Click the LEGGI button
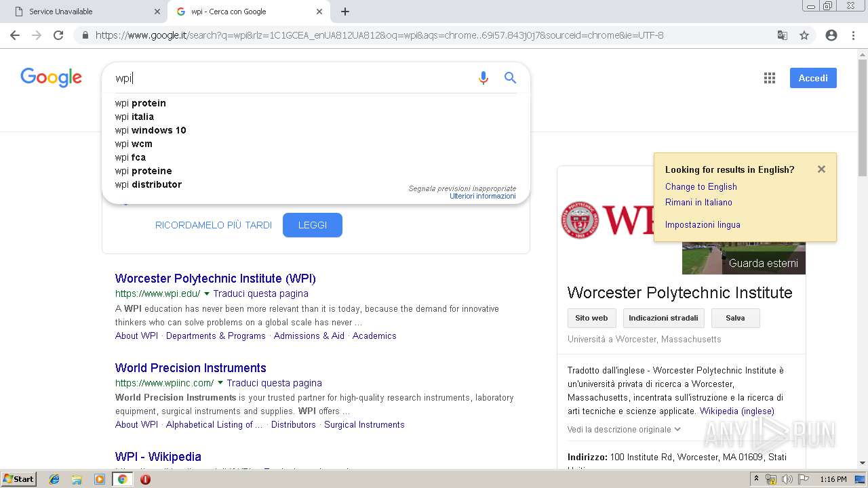Image resolution: width=868 pixels, height=488 pixels. pyautogui.click(x=313, y=225)
